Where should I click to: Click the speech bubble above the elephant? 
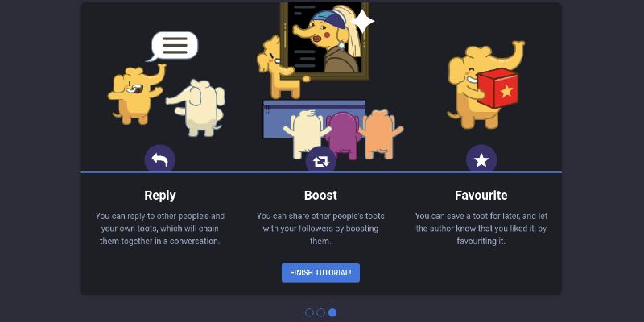(x=173, y=46)
